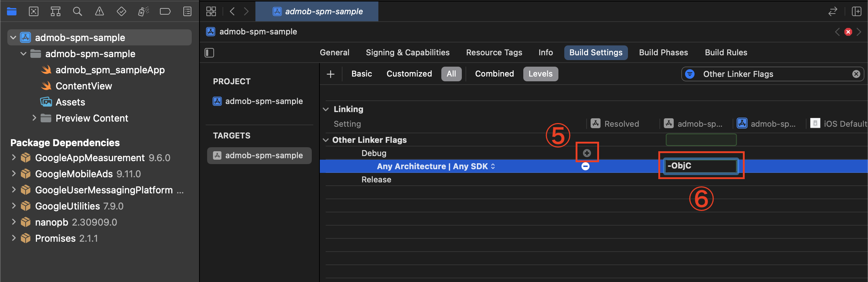
Task: Click the -ObjC linker flag input field
Action: click(700, 166)
